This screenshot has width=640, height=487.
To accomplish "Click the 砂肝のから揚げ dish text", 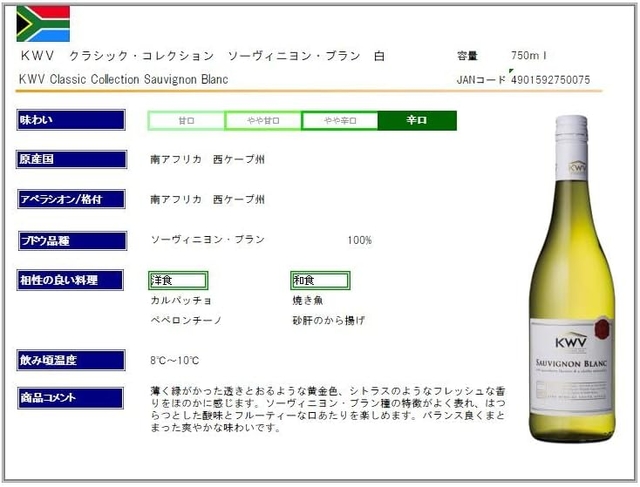I will [x=329, y=320].
